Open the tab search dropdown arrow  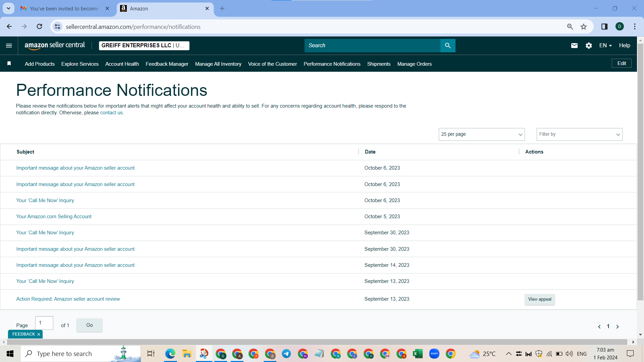tap(8, 8)
